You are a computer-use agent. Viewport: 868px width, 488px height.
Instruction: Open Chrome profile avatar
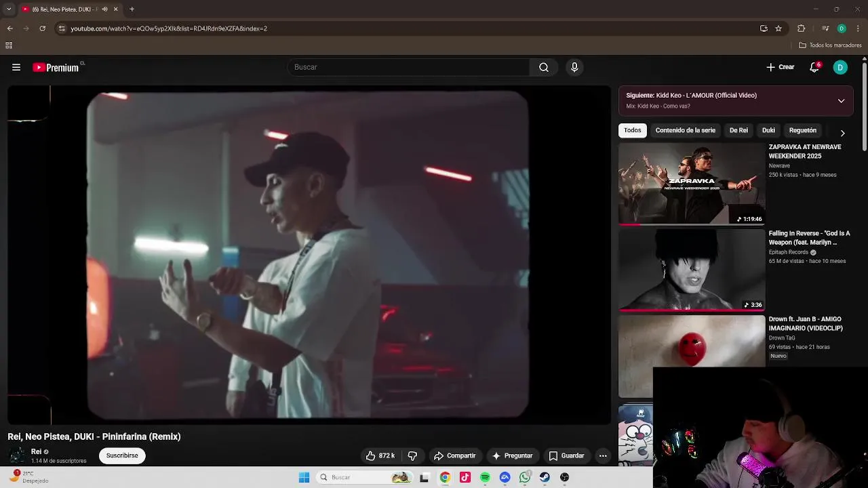point(842,28)
